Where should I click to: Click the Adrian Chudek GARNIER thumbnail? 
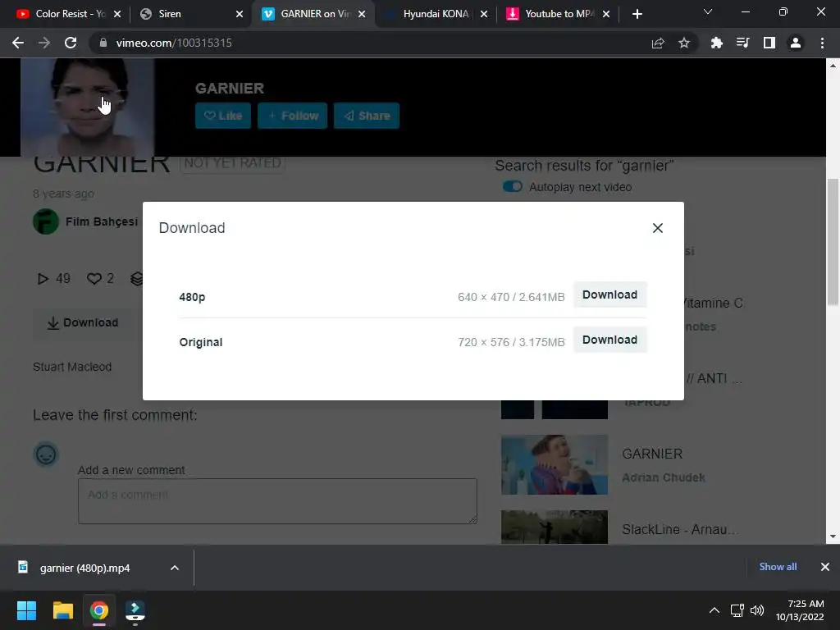tap(555, 464)
